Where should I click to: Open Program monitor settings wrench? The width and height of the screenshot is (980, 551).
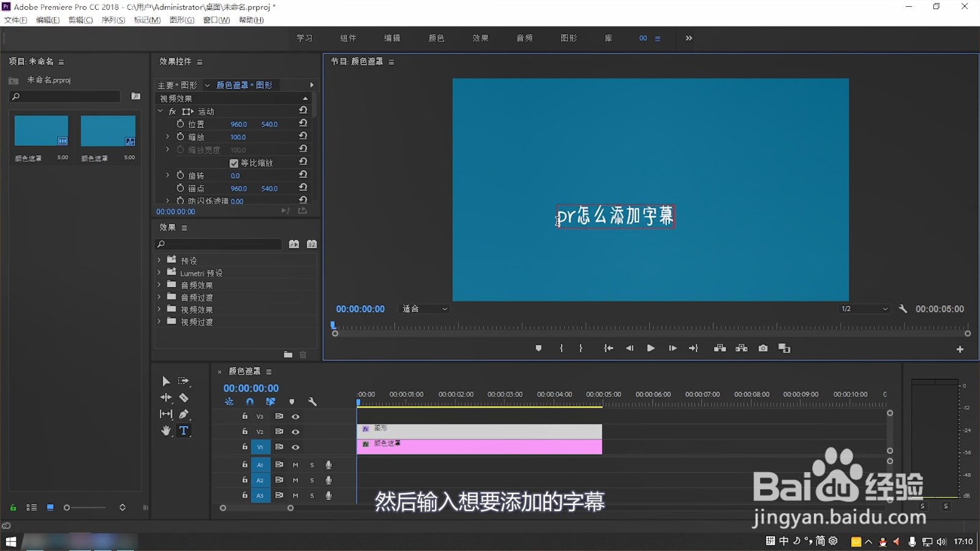tap(903, 309)
